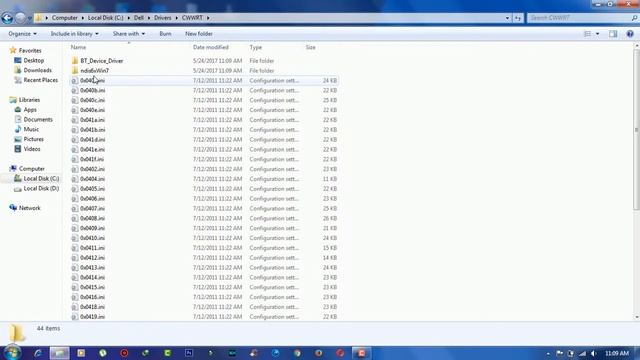640x360 pixels.
Task: Select Computer in the address breadcrumb
Action: click(x=64, y=18)
